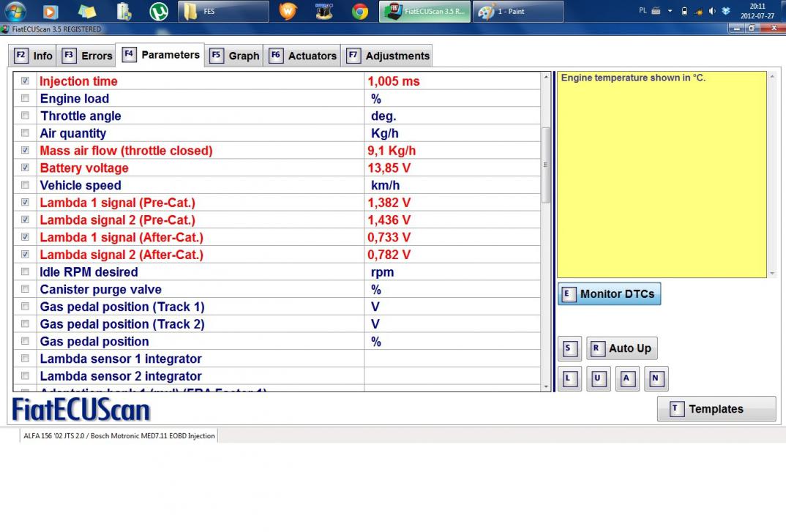Click the parameter list scroll down arrow
The image size is (786, 532).
[546, 386]
